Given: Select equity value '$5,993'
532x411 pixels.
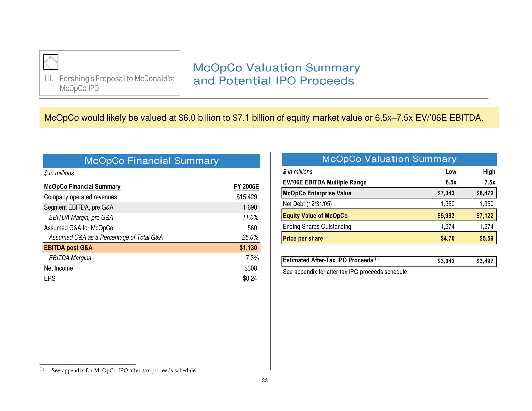Looking at the screenshot, I should click(446, 216).
